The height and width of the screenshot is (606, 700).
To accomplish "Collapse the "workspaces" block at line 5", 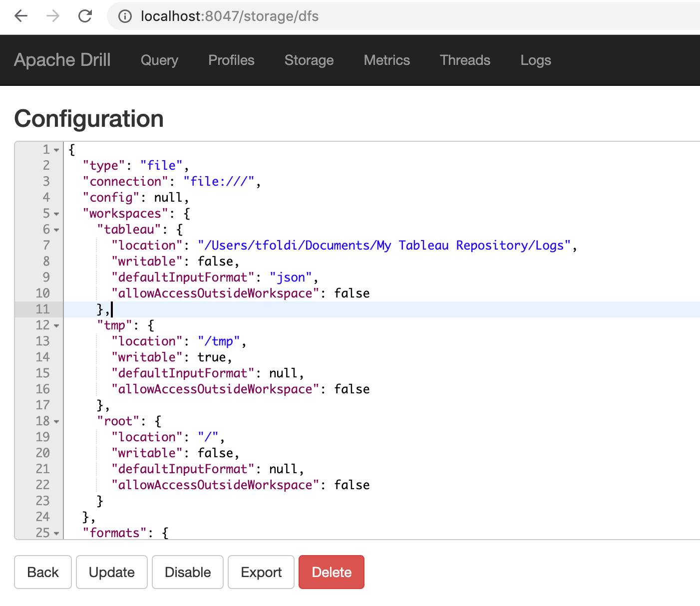I will [x=56, y=214].
